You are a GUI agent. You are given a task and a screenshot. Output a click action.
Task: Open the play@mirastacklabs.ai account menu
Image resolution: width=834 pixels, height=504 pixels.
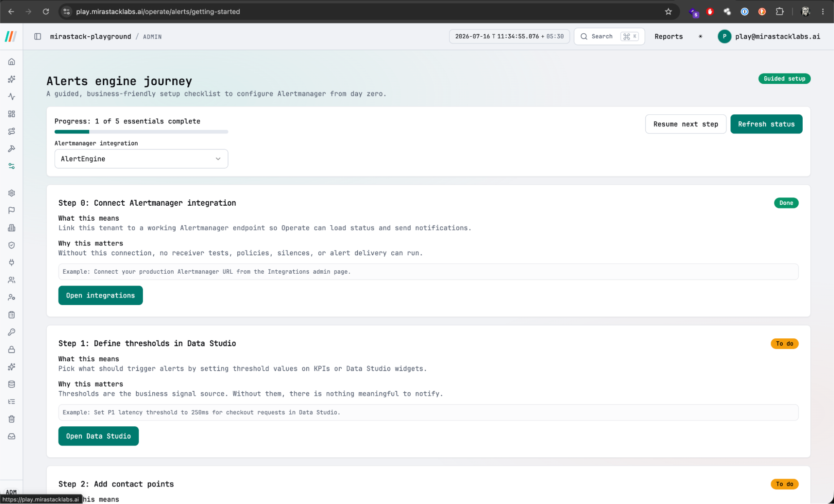pyautogui.click(x=769, y=37)
